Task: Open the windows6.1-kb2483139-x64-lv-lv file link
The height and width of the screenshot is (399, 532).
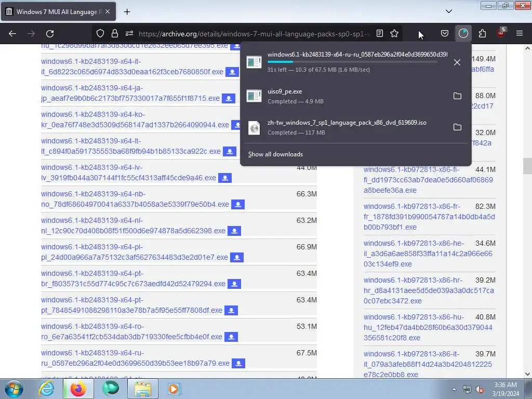Action: tap(129, 172)
